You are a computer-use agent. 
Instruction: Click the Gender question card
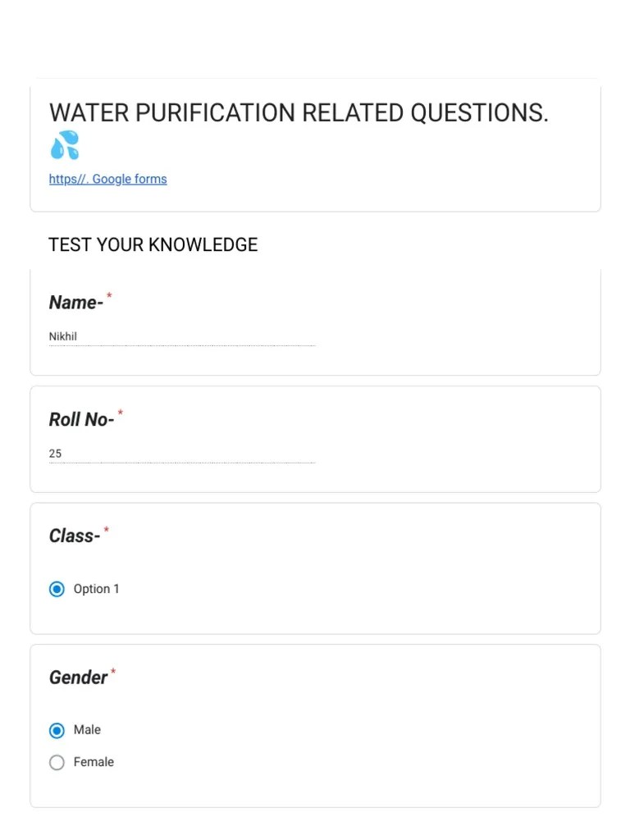point(315,724)
